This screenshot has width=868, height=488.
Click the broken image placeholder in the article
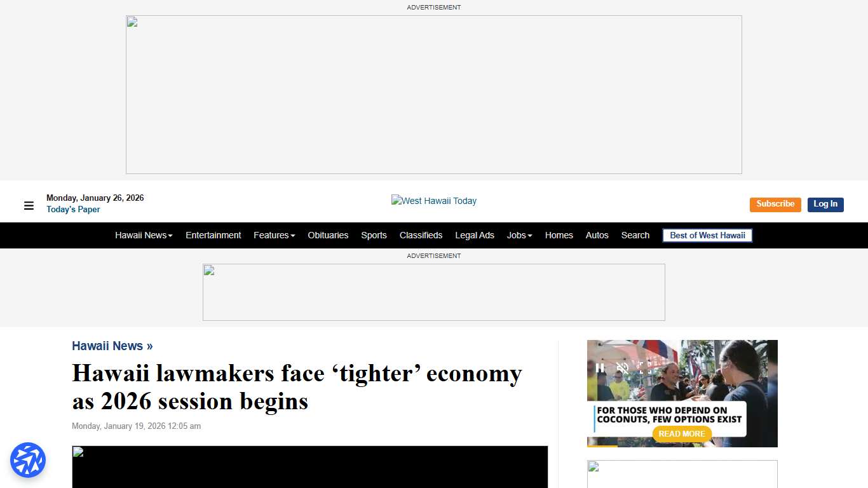pos(79,452)
